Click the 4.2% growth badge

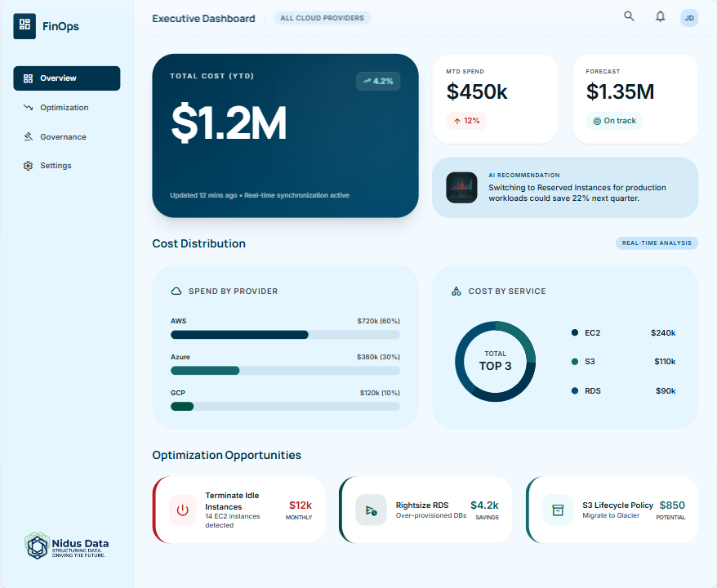[x=378, y=81]
